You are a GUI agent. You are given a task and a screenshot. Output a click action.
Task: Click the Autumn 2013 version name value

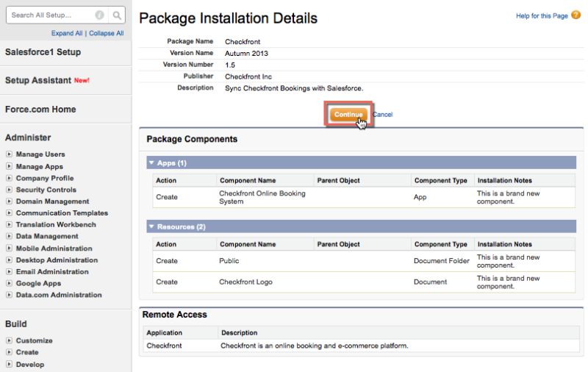coord(246,53)
